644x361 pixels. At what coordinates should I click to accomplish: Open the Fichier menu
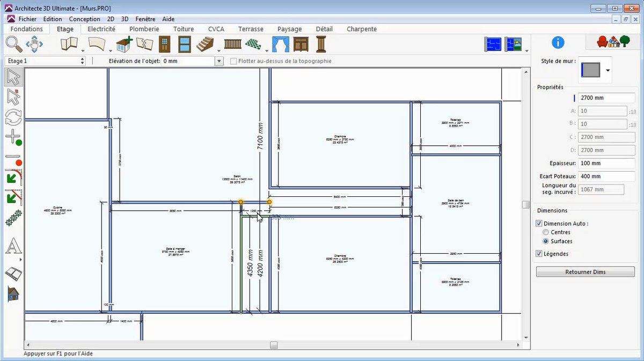pyautogui.click(x=27, y=19)
